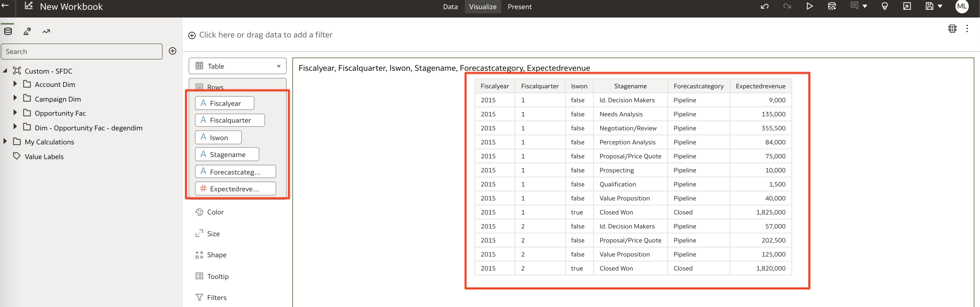Click the Color grammar section
This screenshot has width=980, height=307.
pos(215,212)
